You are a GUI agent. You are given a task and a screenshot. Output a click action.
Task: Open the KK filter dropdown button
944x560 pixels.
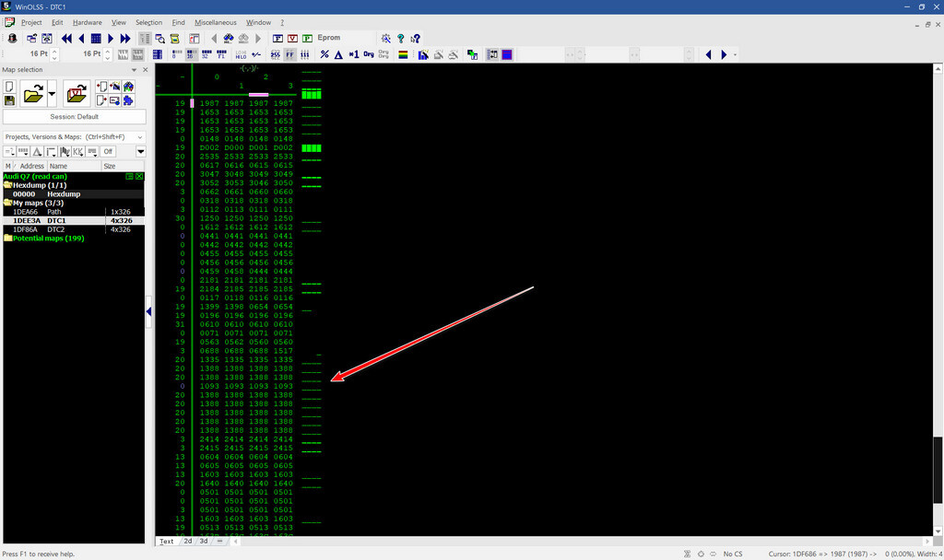coord(78,152)
